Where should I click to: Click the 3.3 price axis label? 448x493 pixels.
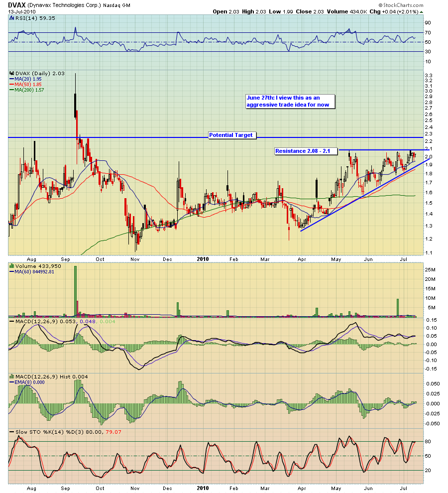click(429, 76)
